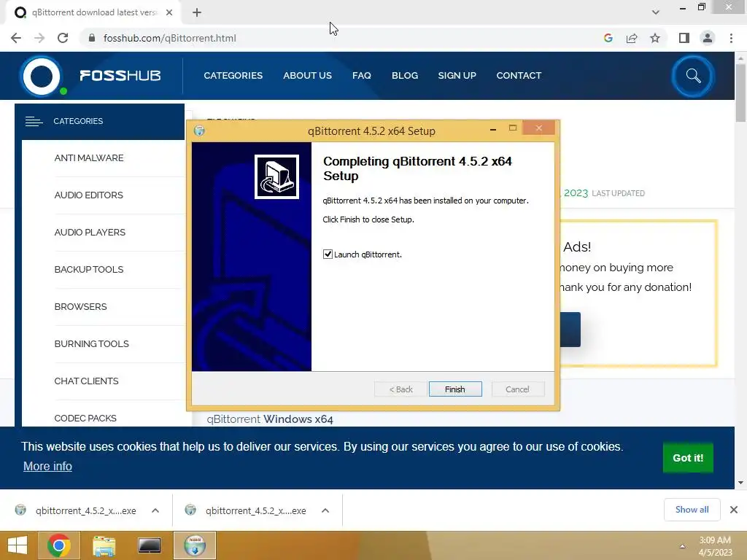This screenshot has height=560, width=747.
Task: Click the monitor app in taskbar
Action: (x=149, y=545)
